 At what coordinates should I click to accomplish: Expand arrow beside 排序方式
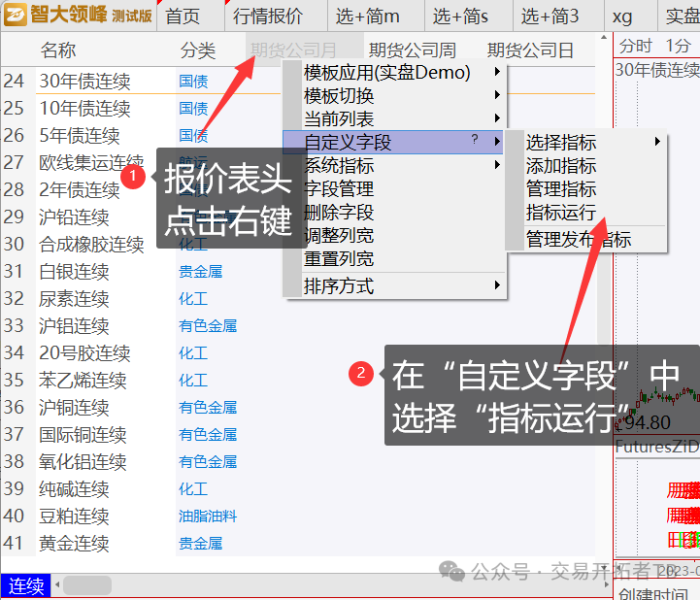tap(497, 285)
